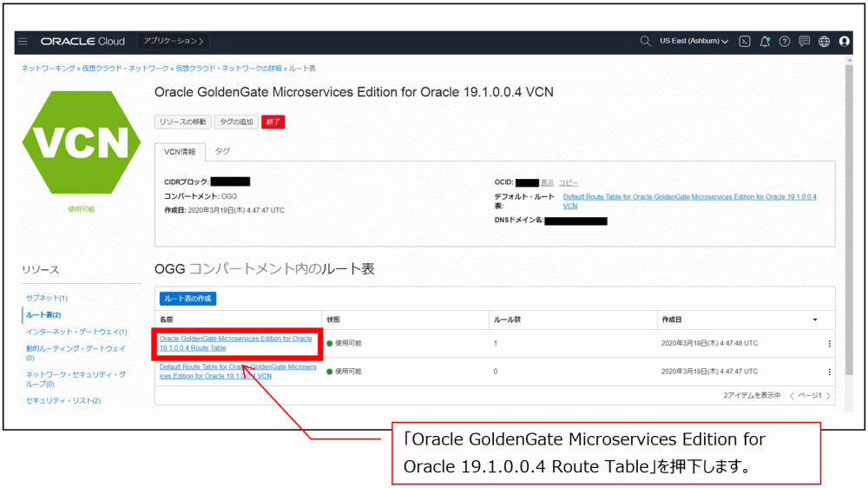
Task: Open Oracle GoldenGate 19.1.0.0.4 Route Table link
Action: pyautogui.click(x=236, y=344)
